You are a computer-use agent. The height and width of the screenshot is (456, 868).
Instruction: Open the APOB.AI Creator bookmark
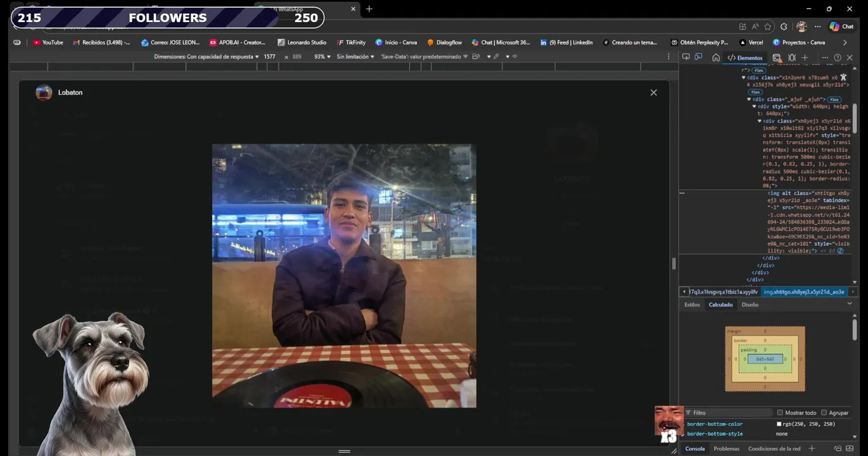(x=237, y=42)
